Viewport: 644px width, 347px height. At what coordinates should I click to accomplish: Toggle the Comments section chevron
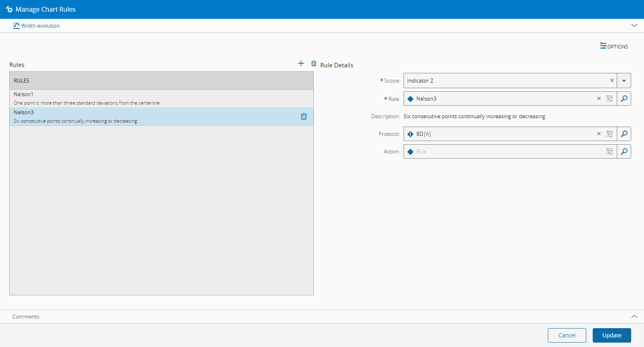pyautogui.click(x=634, y=317)
